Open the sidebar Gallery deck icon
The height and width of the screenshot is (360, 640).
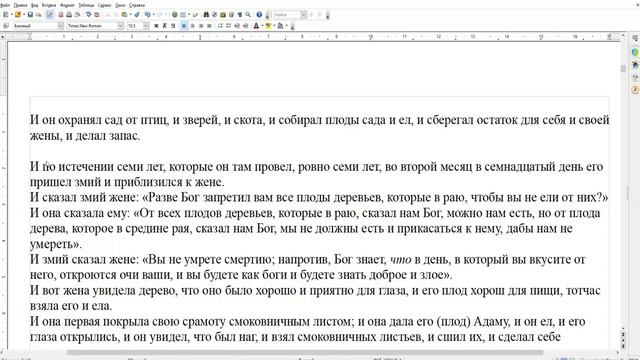point(635,77)
